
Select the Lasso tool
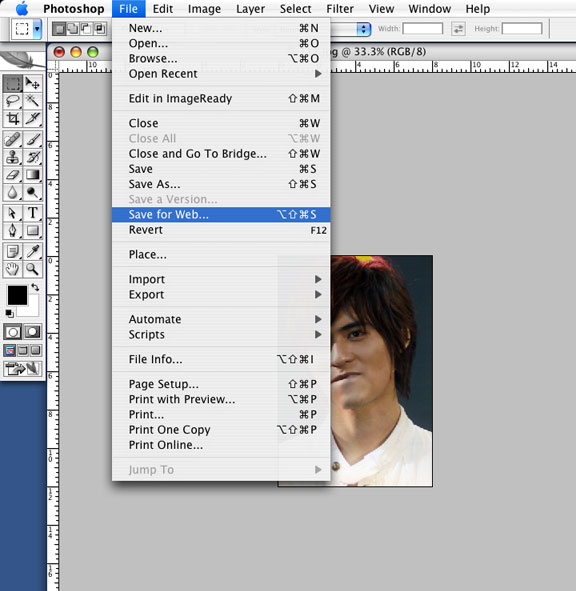point(12,101)
